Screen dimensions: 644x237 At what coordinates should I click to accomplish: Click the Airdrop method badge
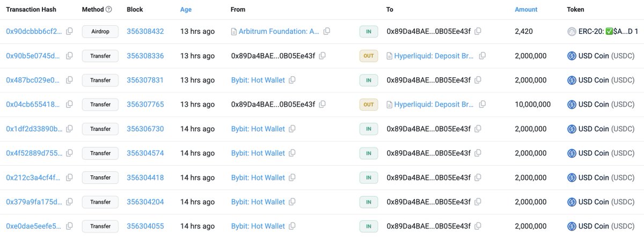pyautogui.click(x=100, y=32)
